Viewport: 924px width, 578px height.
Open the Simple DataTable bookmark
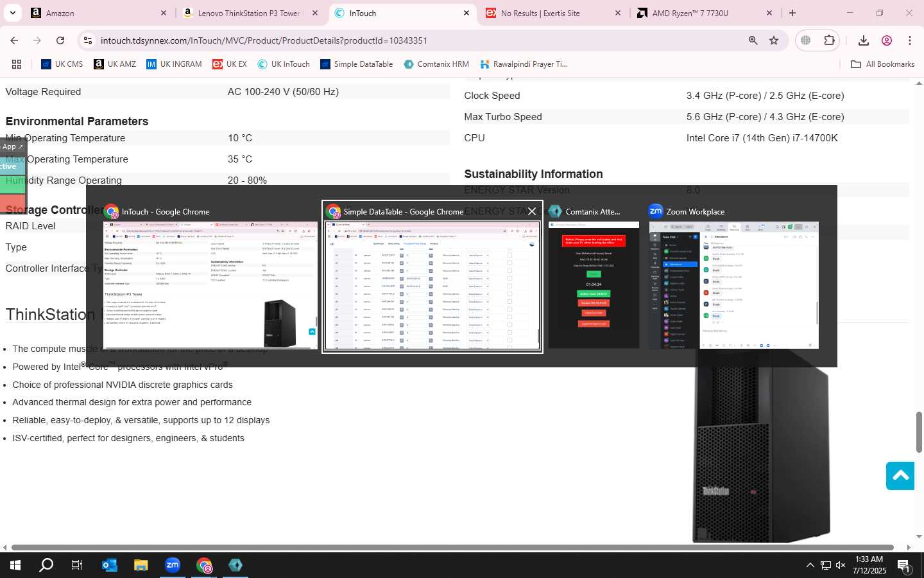click(x=356, y=64)
